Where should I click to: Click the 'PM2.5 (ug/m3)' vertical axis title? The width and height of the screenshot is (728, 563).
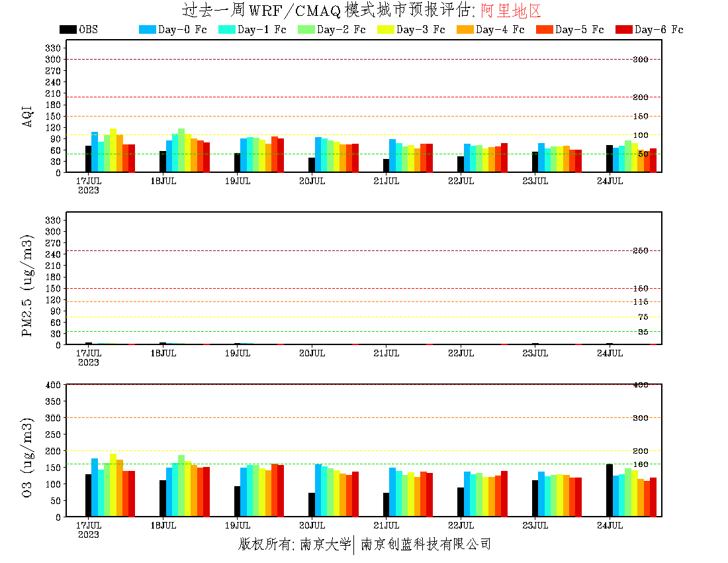coord(27,285)
